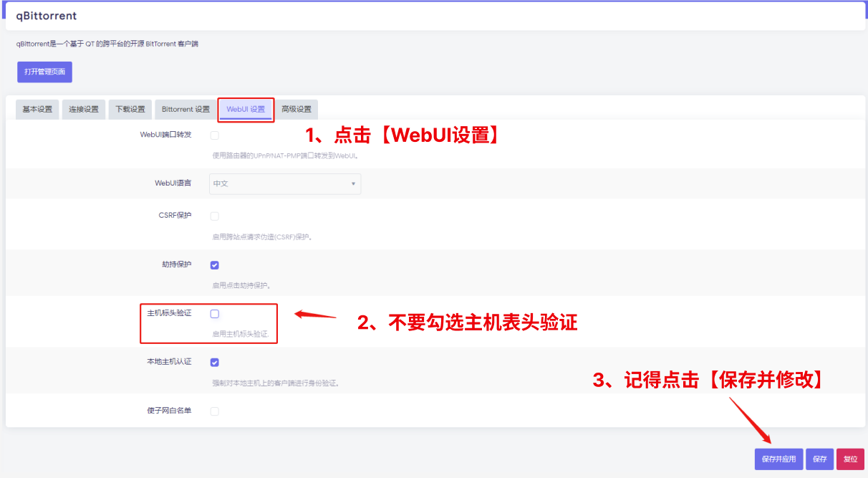This screenshot has width=868, height=478.
Task: Click the WebUI端口转发 label text
Action: click(166, 135)
